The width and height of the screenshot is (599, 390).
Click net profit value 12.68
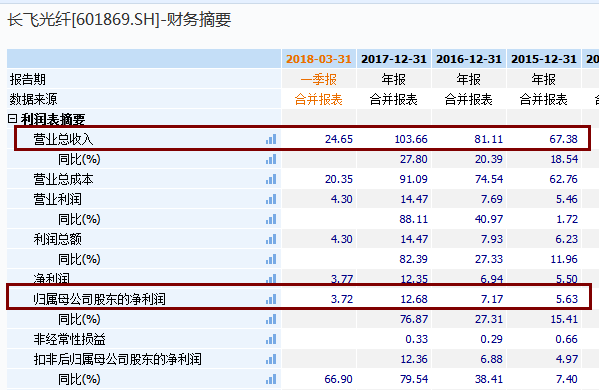[414, 299]
